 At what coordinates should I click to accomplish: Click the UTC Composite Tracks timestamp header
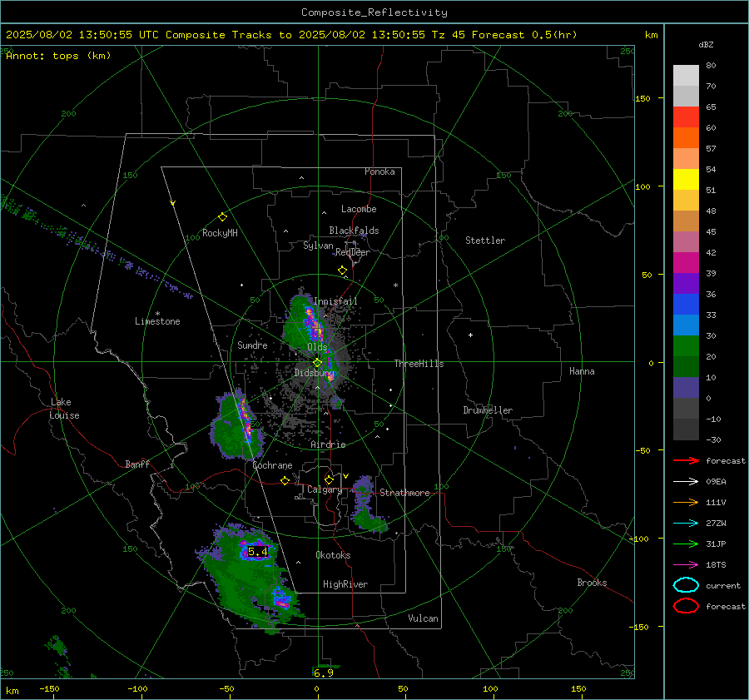[x=291, y=35]
